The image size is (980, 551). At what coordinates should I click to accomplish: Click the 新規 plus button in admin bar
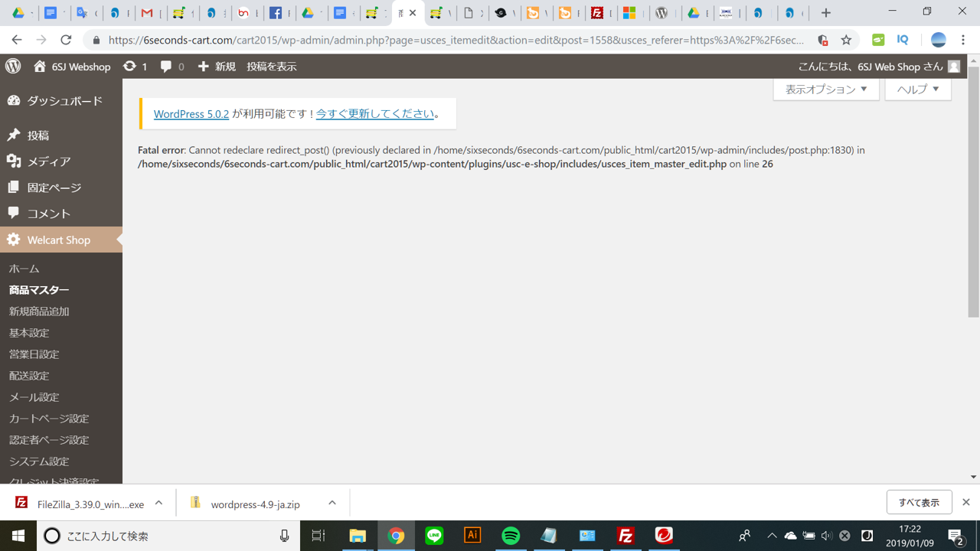click(x=217, y=67)
